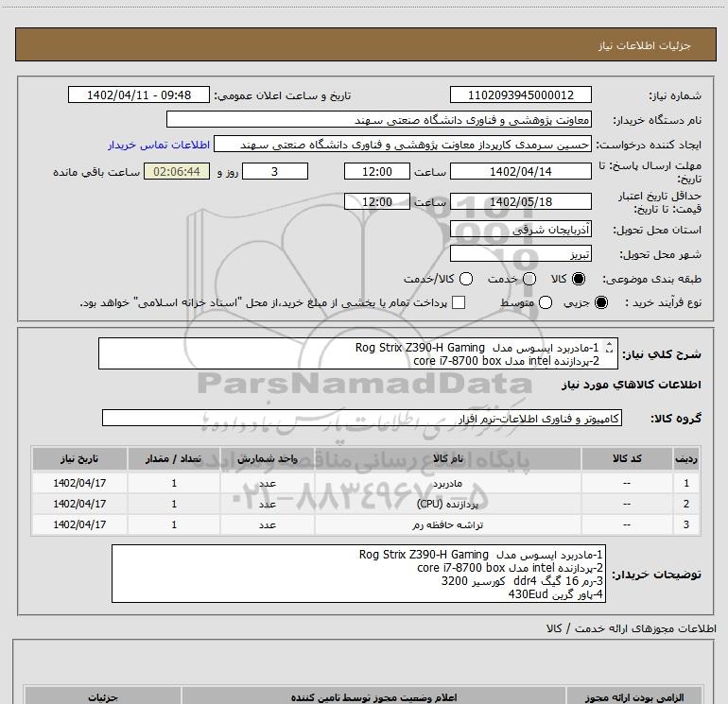Image resolution: width=728 pixels, height=704 pixels.
Task: Click the response deadline hour 12:00 field
Action: [x=377, y=171]
